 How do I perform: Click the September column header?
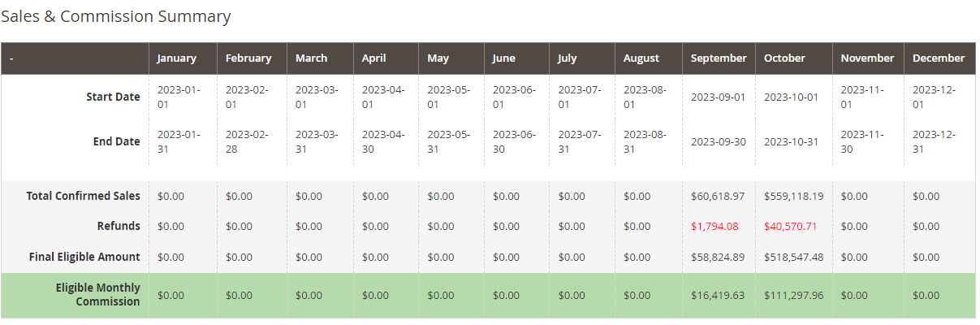pos(719,58)
